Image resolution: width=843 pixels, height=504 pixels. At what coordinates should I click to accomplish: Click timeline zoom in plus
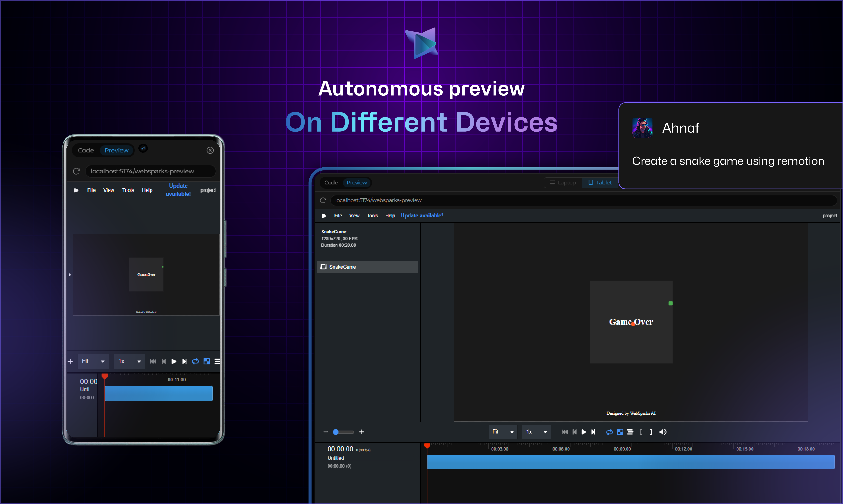click(362, 432)
